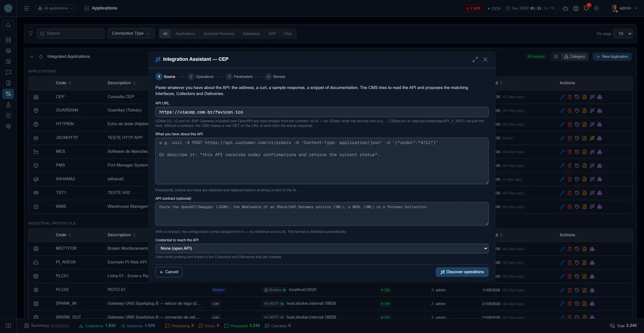Switch to the grid view toggle
644x333 pixels.
pos(556,57)
